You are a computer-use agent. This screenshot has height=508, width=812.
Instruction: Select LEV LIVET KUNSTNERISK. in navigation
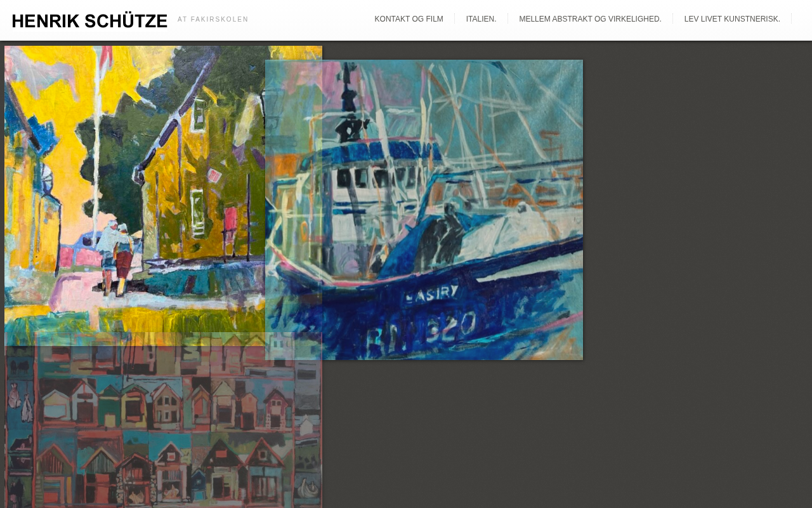732,19
